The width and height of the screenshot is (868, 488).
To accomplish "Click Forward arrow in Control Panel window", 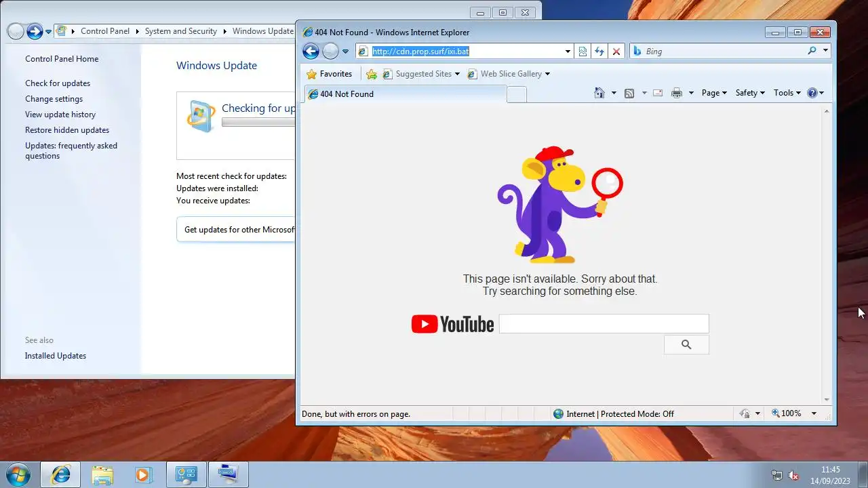I will pyautogui.click(x=35, y=31).
